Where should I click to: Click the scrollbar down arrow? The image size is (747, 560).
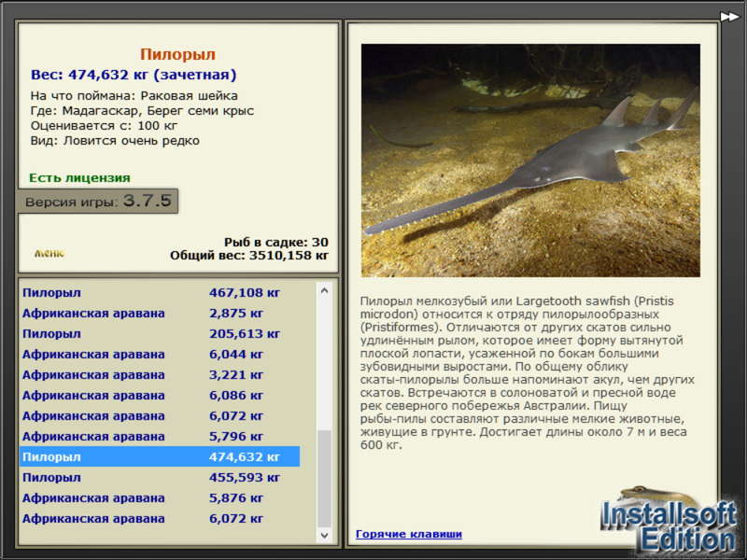pos(324,535)
